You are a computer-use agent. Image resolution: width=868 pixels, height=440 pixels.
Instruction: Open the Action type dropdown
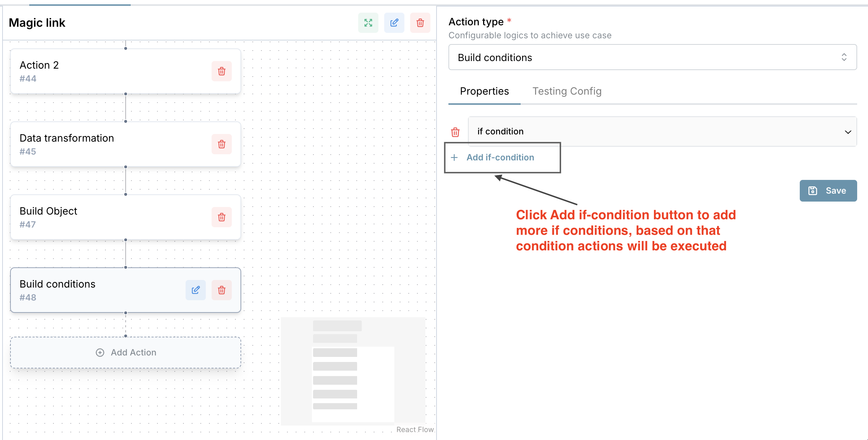tap(652, 57)
